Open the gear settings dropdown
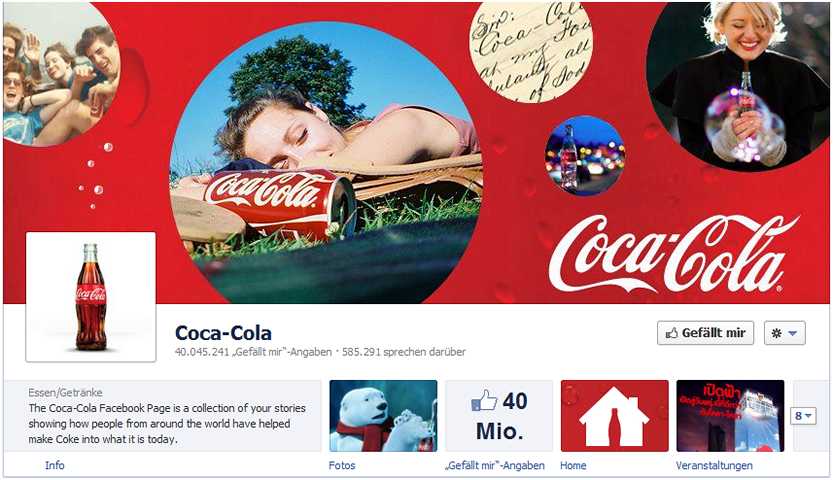Viewport: 833px width, 480px height. 785,333
